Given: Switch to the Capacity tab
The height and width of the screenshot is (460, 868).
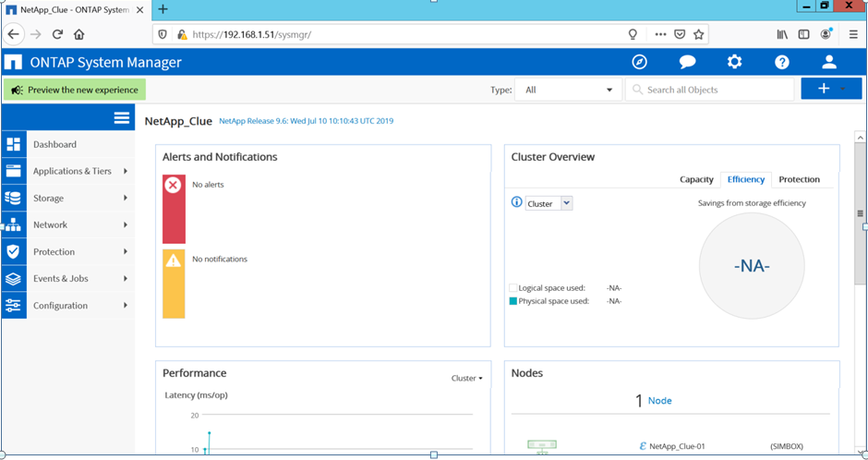Looking at the screenshot, I should pyautogui.click(x=696, y=179).
